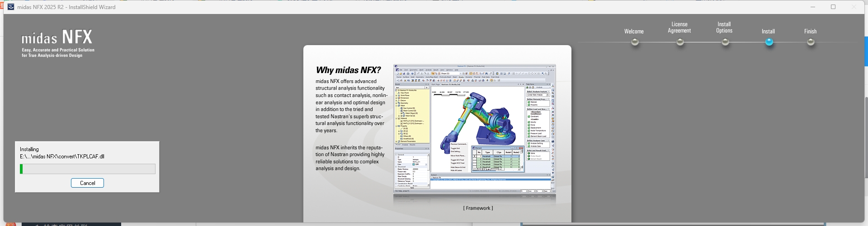
Task: Minimize the InstallShield Wizard window
Action: [812, 7]
